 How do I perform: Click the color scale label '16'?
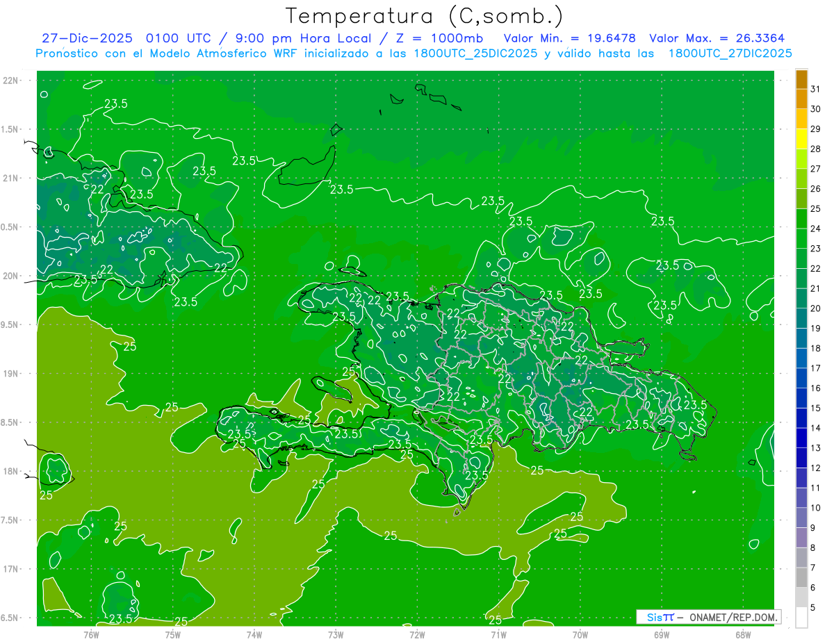click(x=816, y=388)
